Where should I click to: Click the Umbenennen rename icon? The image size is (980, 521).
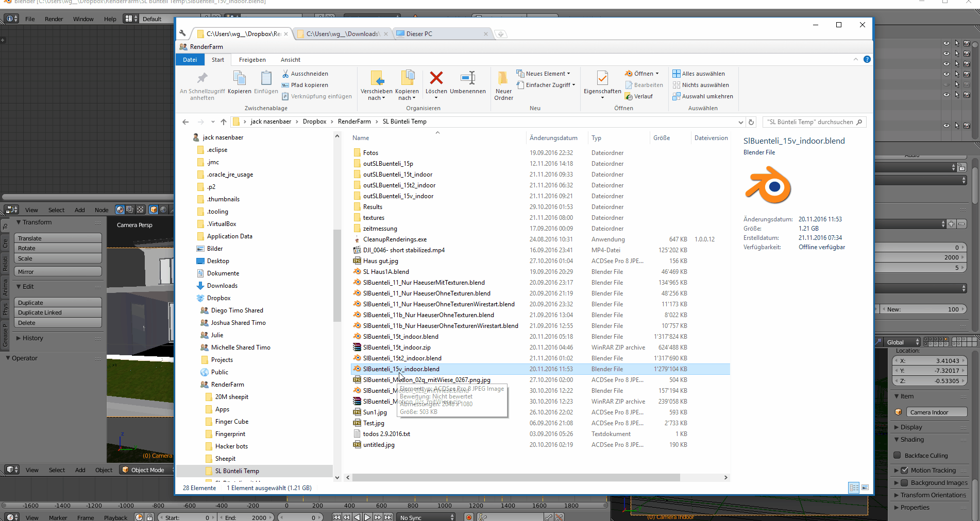coord(467,78)
